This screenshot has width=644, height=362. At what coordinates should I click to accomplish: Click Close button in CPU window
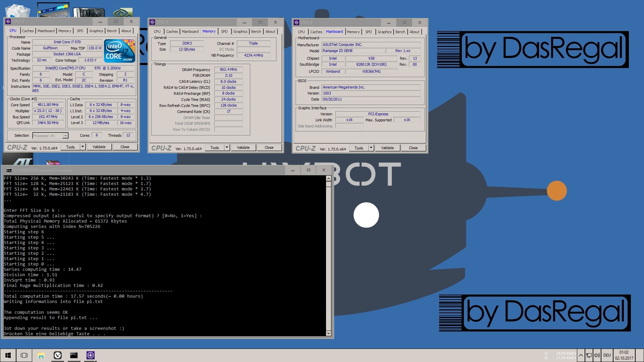point(125,147)
